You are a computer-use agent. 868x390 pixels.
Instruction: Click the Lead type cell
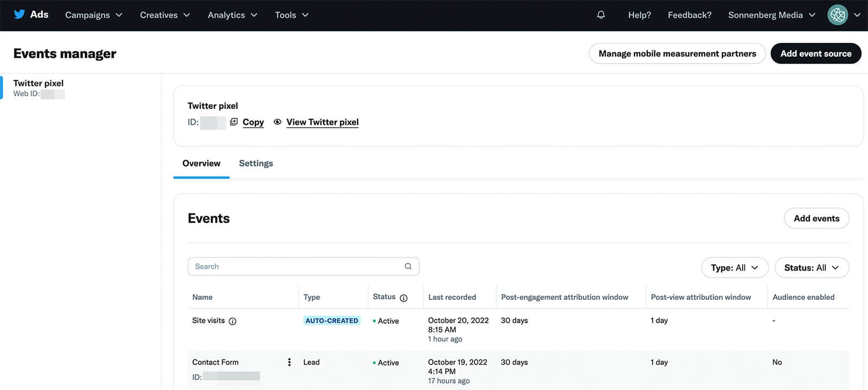pos(311,362)
